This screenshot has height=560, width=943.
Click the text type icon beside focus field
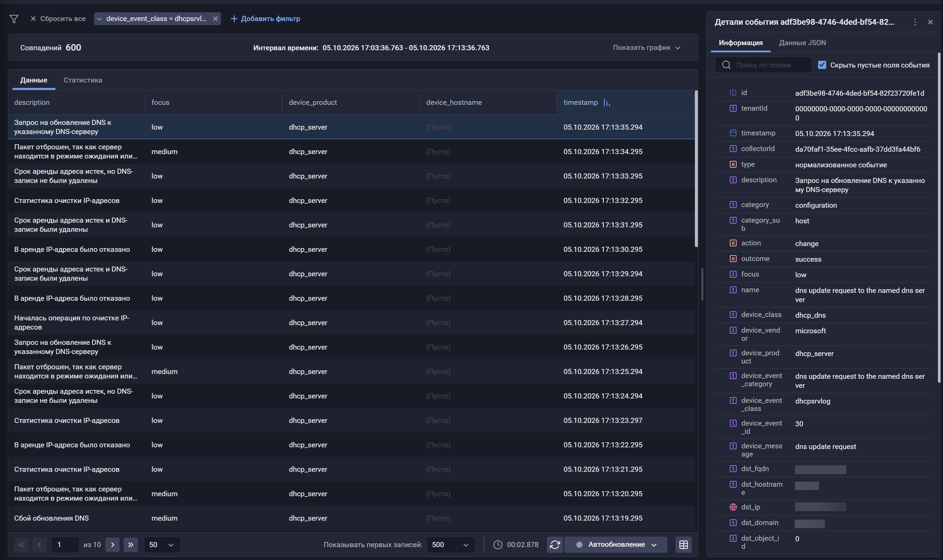[733, 274]
